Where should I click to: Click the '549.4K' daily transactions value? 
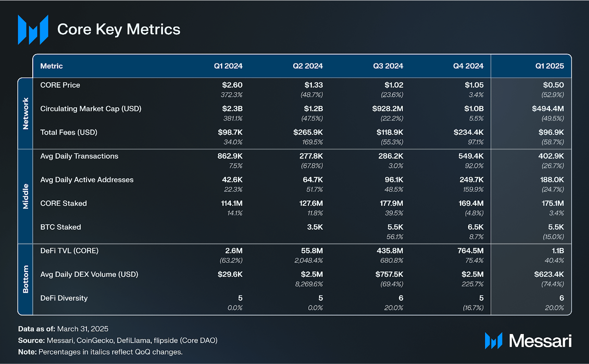point(471,156)
